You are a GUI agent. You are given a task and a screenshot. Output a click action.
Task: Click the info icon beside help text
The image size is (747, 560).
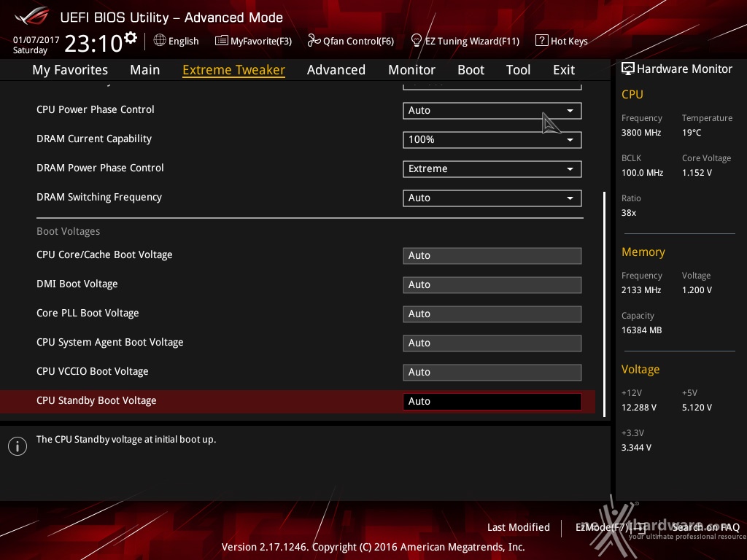18,446
